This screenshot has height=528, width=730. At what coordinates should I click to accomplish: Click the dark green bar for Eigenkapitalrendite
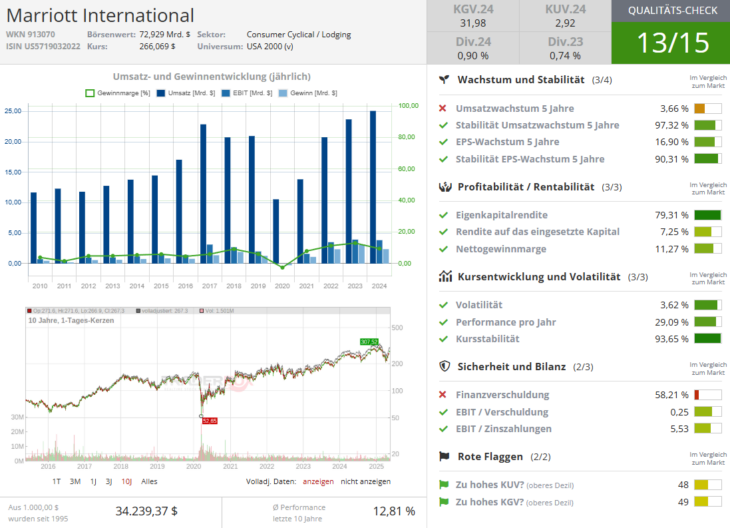pos(708,215)
